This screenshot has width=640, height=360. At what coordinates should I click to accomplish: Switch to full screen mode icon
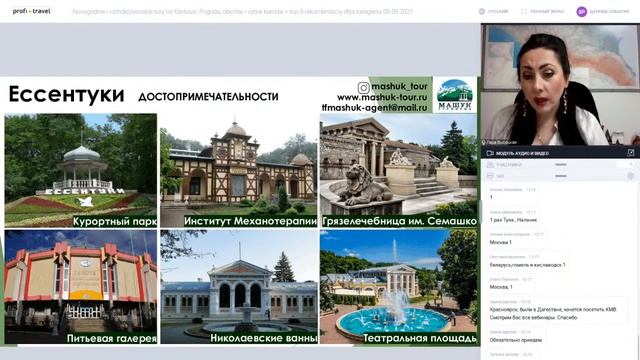click(x=524, y=11)
